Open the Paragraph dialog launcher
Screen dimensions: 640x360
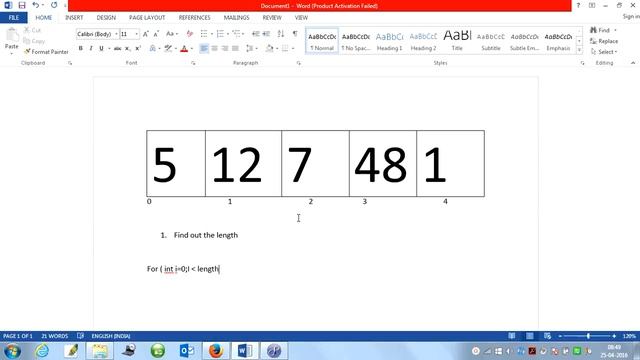[299, 63]
